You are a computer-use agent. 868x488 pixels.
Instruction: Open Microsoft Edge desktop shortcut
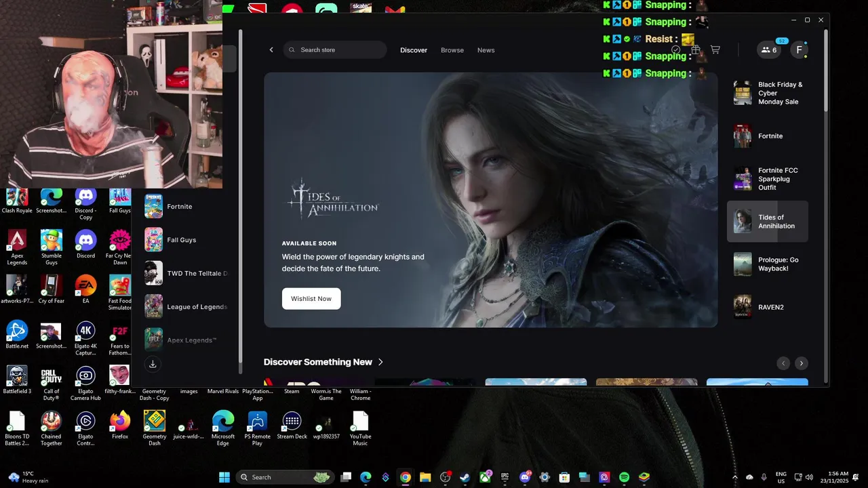pyautogui.click(x=223, y=429)
